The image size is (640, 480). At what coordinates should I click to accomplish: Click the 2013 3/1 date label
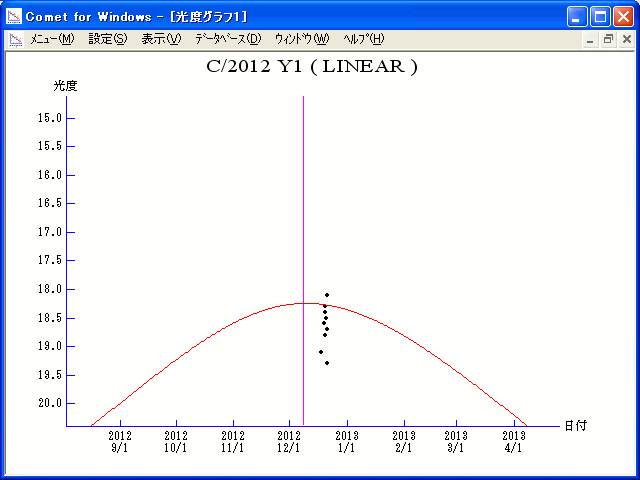[456, 442]
